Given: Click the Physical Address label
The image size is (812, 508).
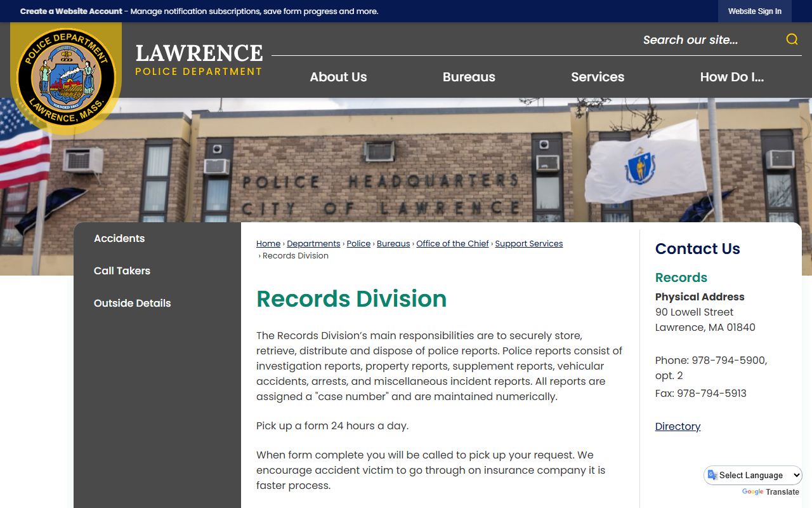Looking at the screenshot, I should [x=700, y=297].
